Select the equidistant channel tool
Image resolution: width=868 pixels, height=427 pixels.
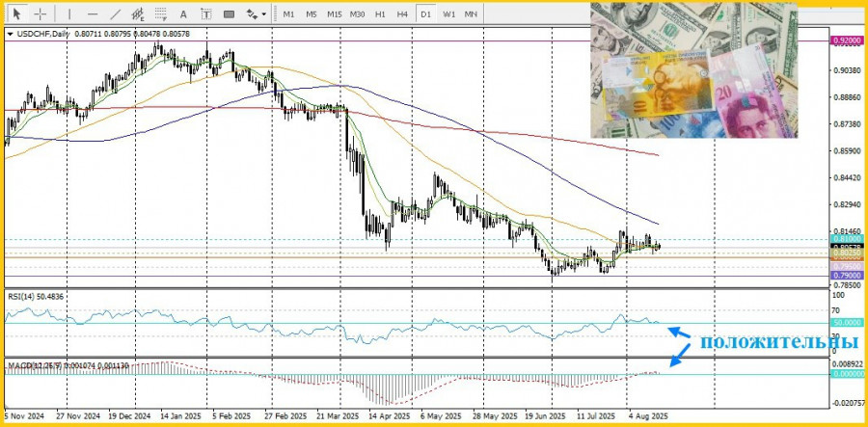138,13
